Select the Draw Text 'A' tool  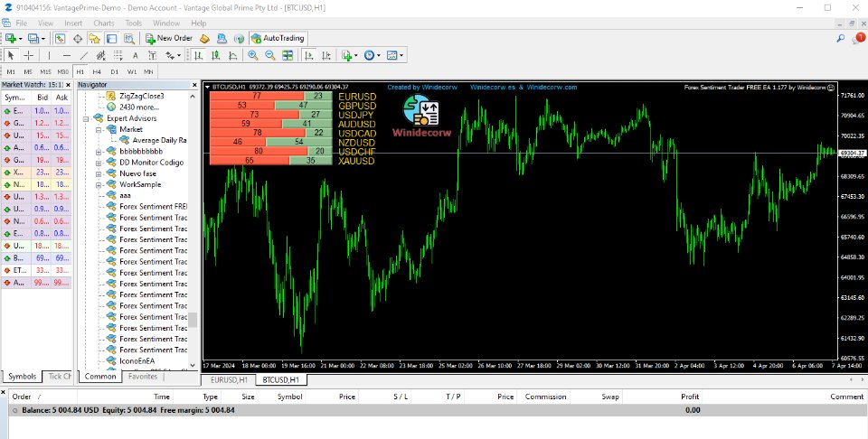click(134, 55)
